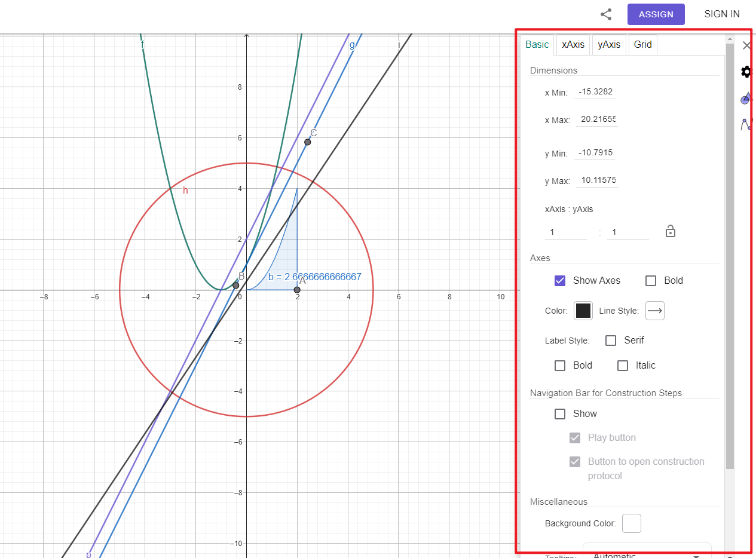Click SIGN IN
756x558 pixels.
[722, 14]
